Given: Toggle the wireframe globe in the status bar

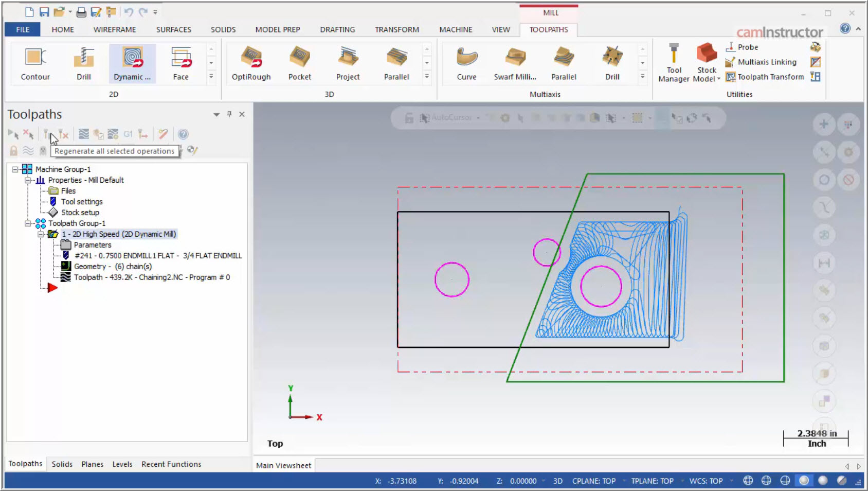Looking at the screenshot, I should pyautogui.click(x=748, y=481).
